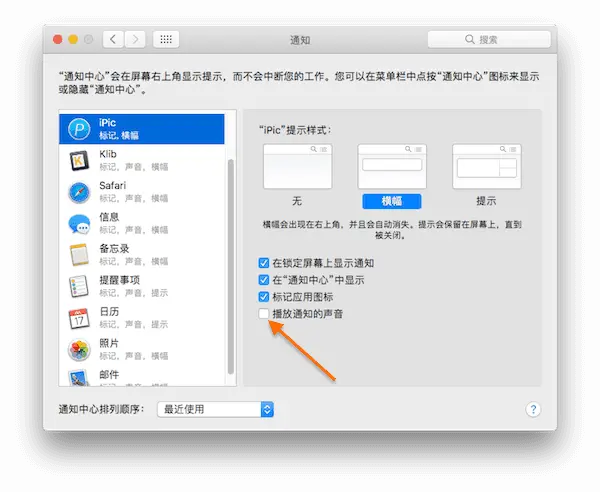Click the 搜索 search field
600x492 pixels.
tap(489, 39)
